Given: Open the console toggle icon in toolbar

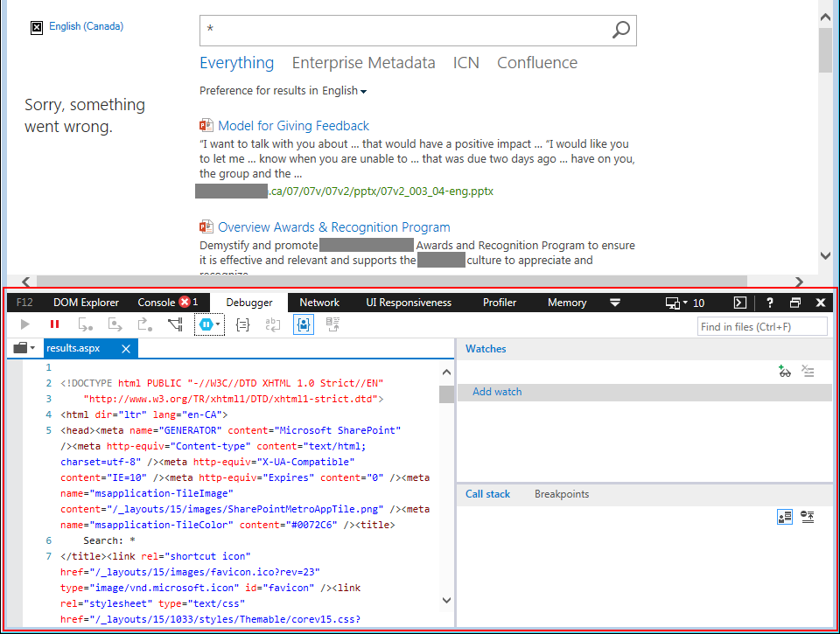Looking at the screenshot, I should [739, 303].
